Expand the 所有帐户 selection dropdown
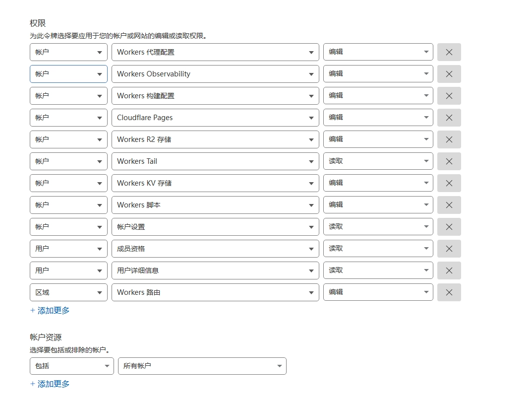The image size is (532, 406). (202, 366)
